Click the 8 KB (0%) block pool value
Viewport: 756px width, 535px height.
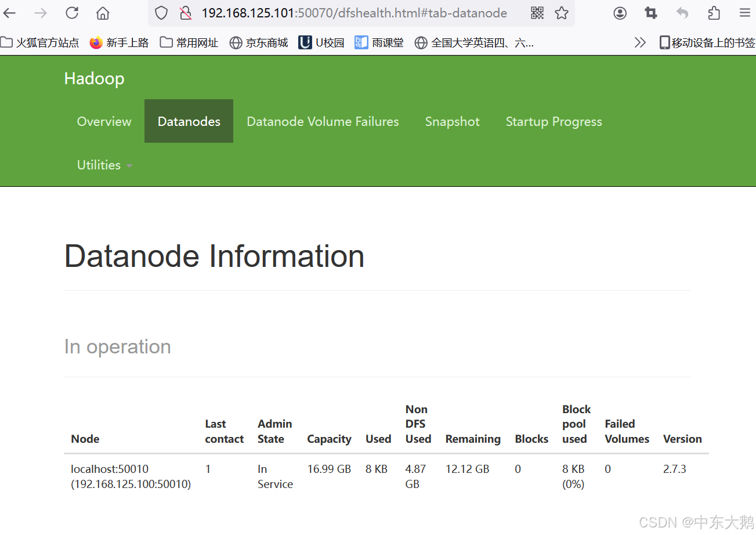[573, 476]
